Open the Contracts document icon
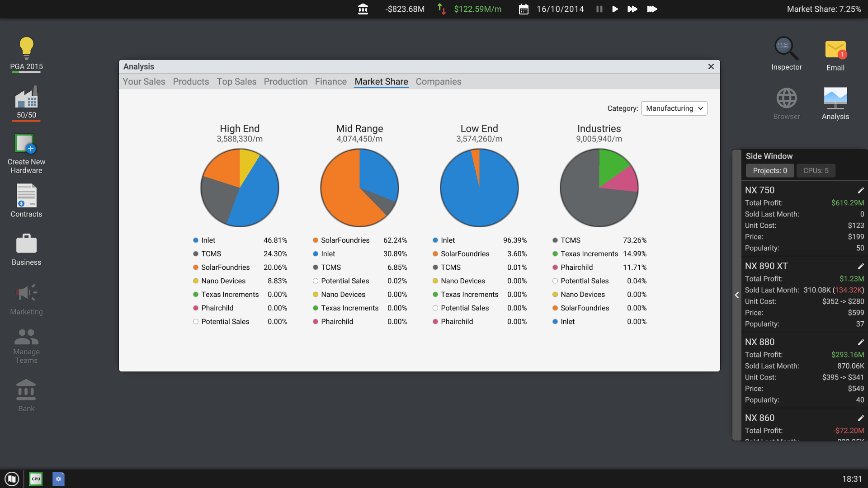The width and height of the screenshot is (868, 488). coord(26,196)
